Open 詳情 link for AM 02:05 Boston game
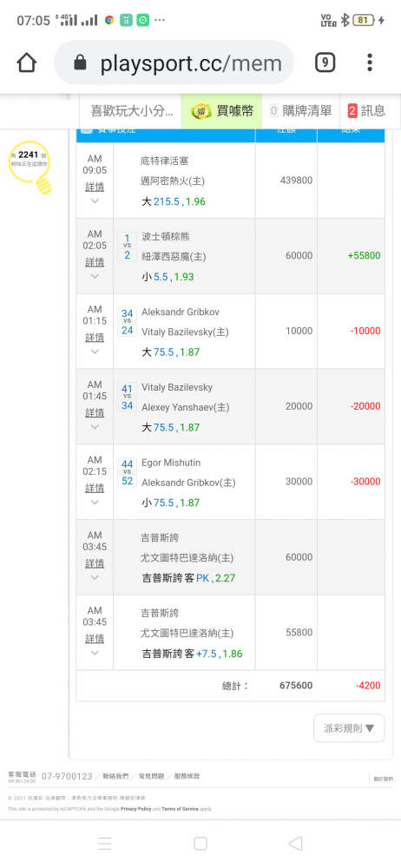 [x=95, y=262]
